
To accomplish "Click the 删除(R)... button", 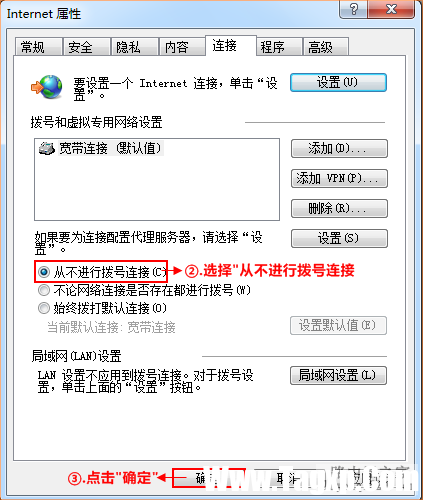I will coord(339,208).
